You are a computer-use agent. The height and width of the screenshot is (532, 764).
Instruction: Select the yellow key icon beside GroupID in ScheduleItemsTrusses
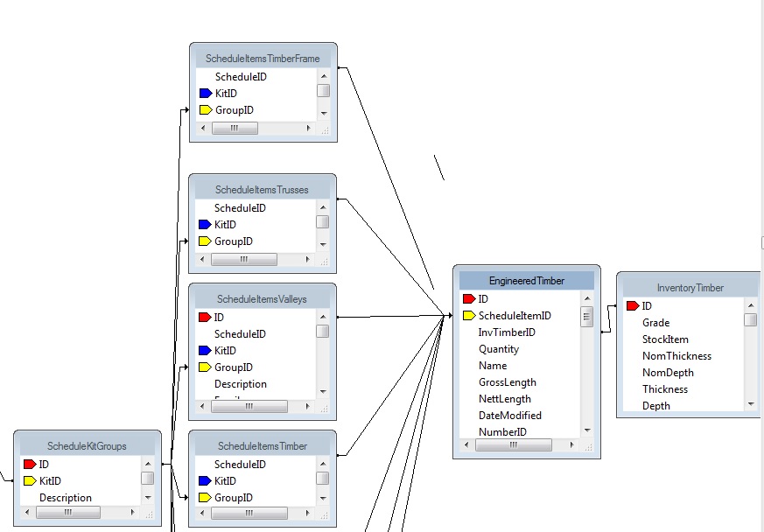(205, 241)
